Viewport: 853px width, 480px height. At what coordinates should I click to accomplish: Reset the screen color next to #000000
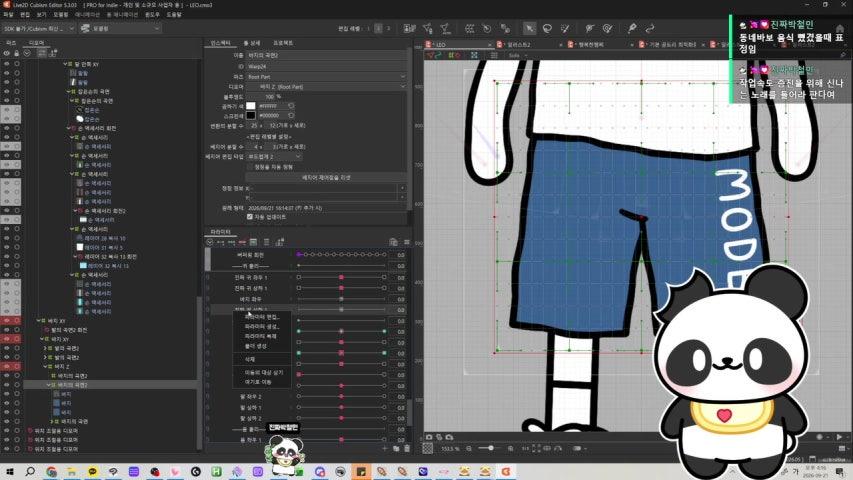coord(291,115)
